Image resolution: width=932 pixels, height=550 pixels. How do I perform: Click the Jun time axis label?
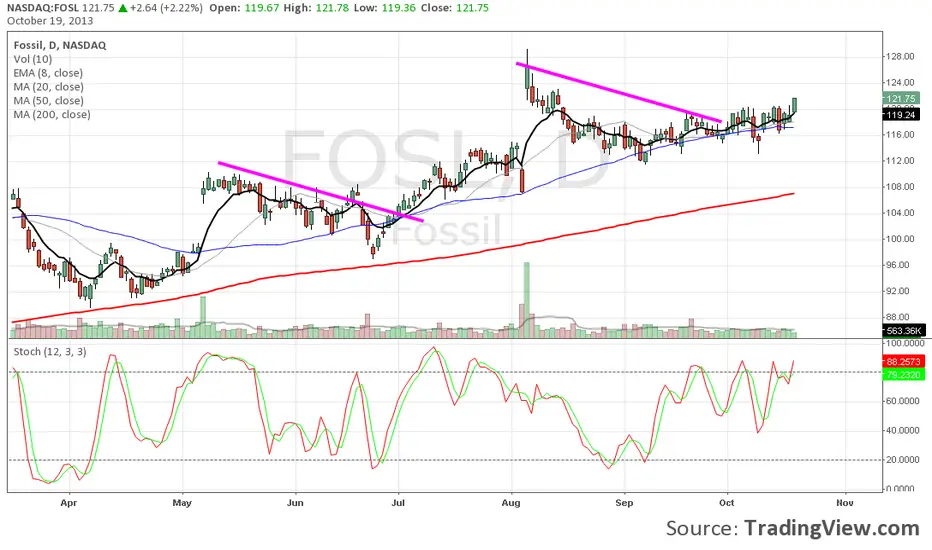pyautogui.click(x=295, y=503)
